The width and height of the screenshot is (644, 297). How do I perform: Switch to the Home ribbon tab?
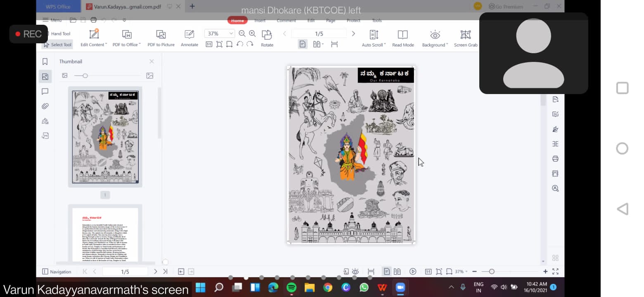point(237,20)
